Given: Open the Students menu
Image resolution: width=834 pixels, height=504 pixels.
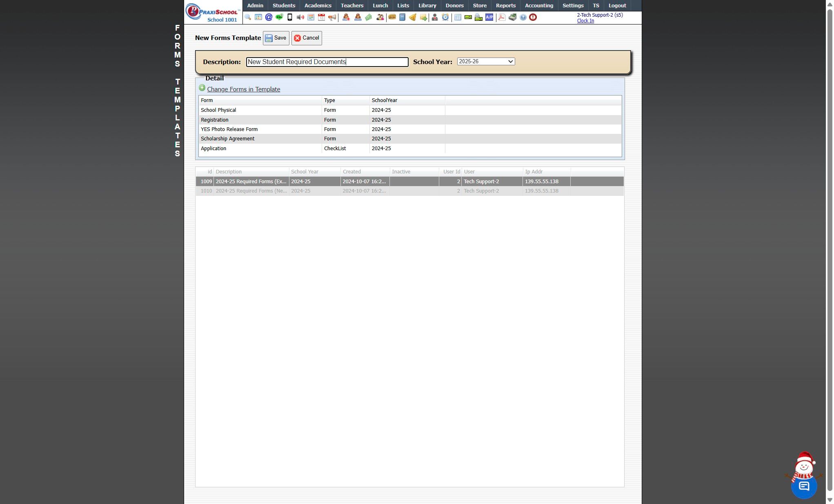Looking at the screenshot, I should pyautogui.click(x=284, y=5).
